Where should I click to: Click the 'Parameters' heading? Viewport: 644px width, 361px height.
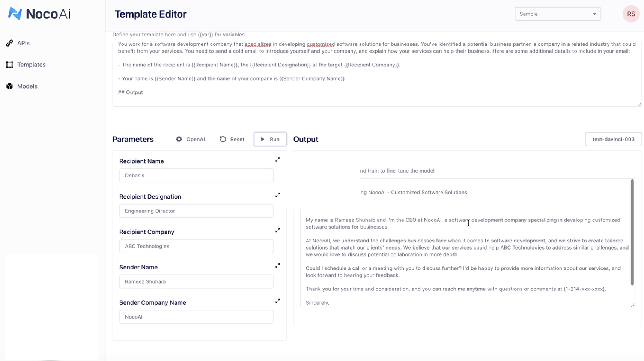point(133,139)
